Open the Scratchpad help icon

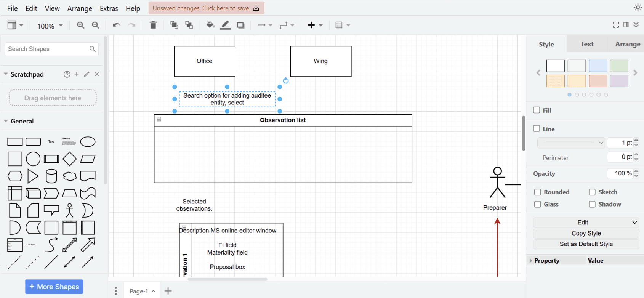coord(67,74)
